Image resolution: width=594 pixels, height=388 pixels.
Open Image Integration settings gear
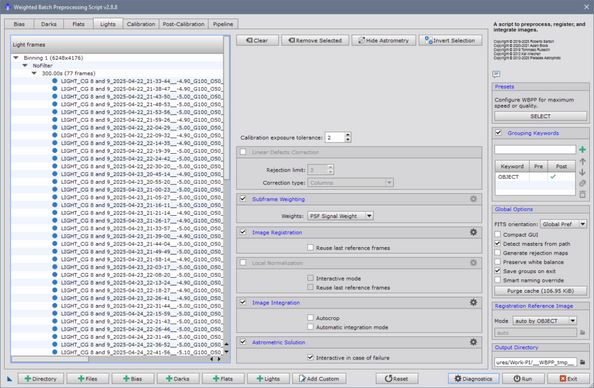(473, 302)
